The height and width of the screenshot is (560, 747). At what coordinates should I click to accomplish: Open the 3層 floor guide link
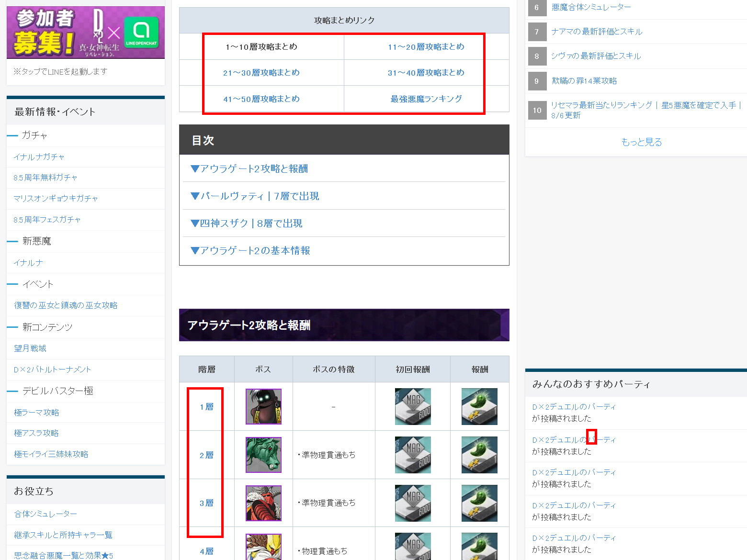(207, 503)
